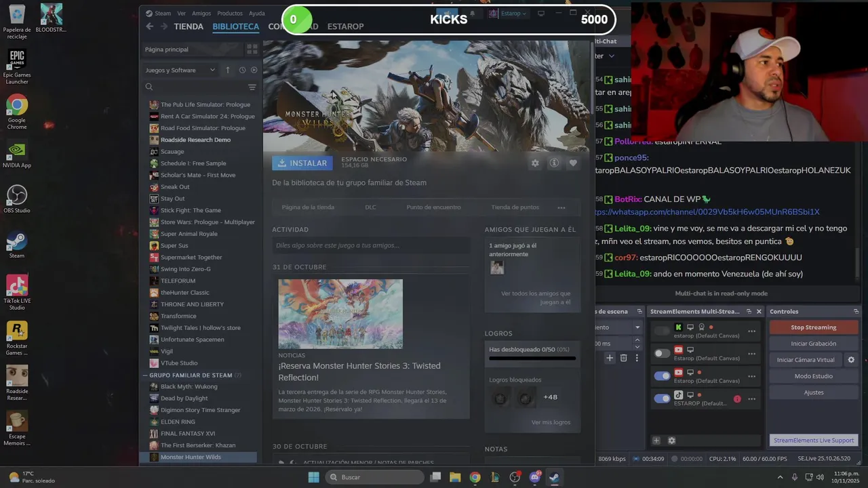The height and width of the screenshot is (488, 868).
Task: Open options menu for TikTok ESTAROP output
Action: (751, 399)
